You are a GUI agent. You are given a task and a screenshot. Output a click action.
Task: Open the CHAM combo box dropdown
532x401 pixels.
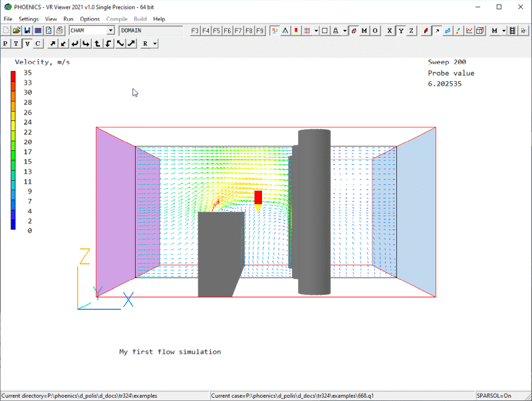(110, 31)
